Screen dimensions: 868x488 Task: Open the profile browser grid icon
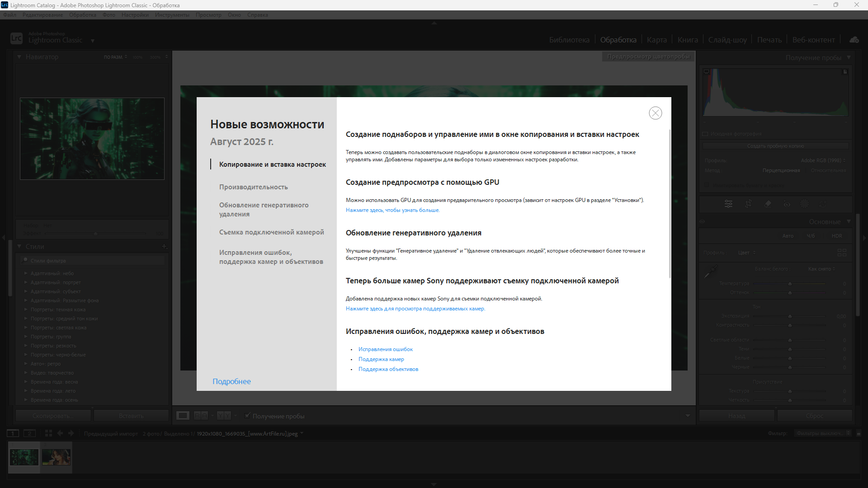pos(842,253)
